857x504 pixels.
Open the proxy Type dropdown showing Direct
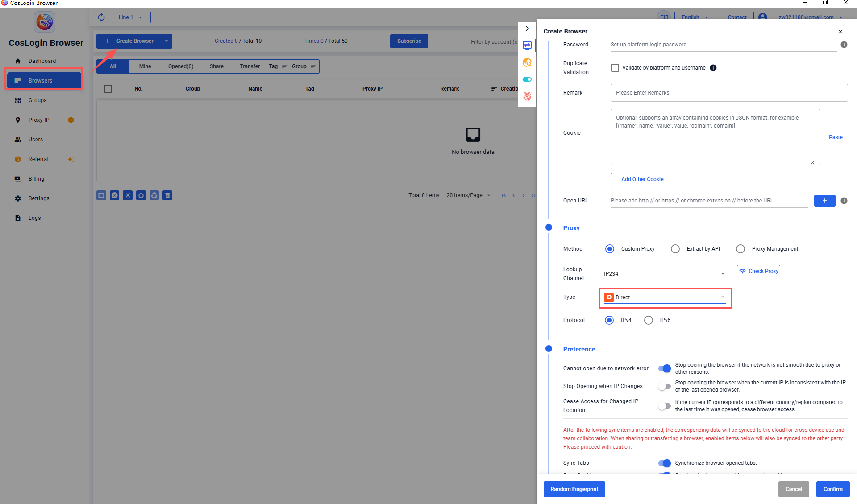pos(665,297)
